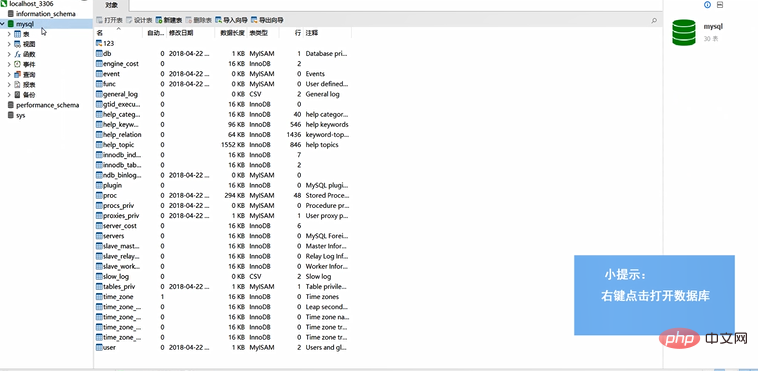Select the mysql database in the tree
This screenshot has width=758, height=371.
click(25, 24)
